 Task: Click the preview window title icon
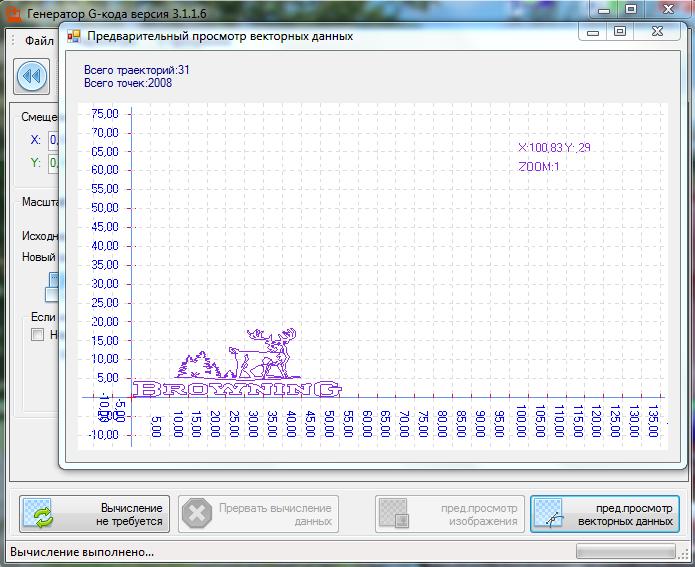[x=74, y=36]
